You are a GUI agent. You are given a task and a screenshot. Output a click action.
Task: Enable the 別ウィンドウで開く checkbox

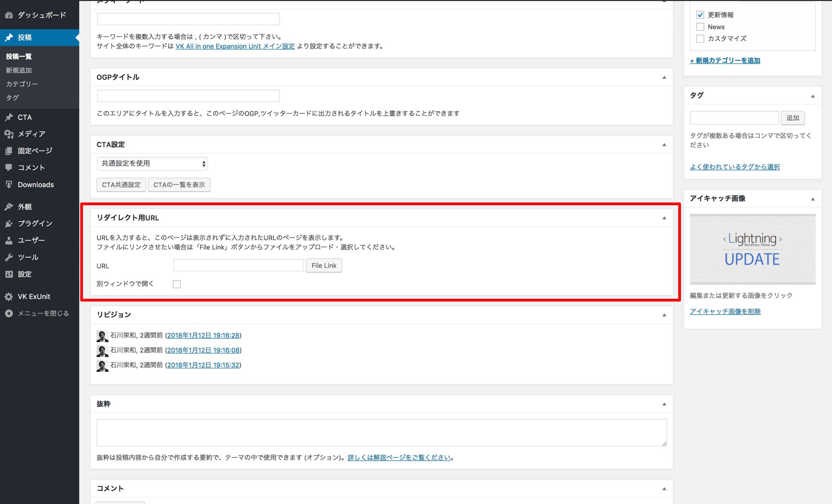(x=176, y=284)
